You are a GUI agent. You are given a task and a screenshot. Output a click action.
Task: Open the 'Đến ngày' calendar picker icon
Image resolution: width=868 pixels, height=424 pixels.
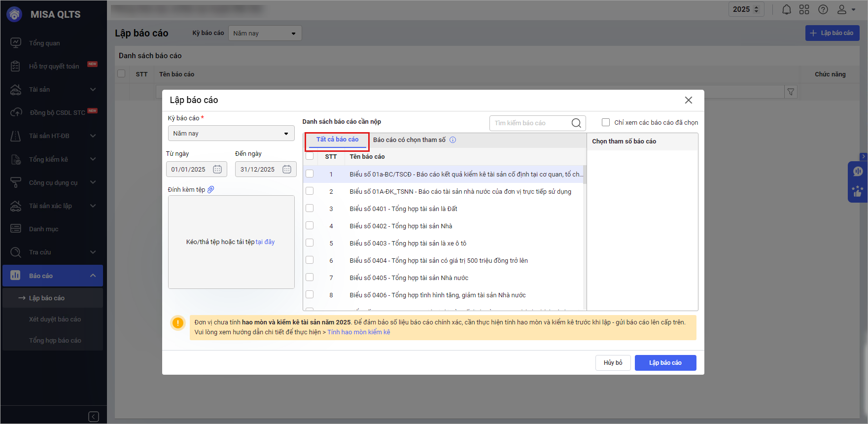(x=287, y=169)
